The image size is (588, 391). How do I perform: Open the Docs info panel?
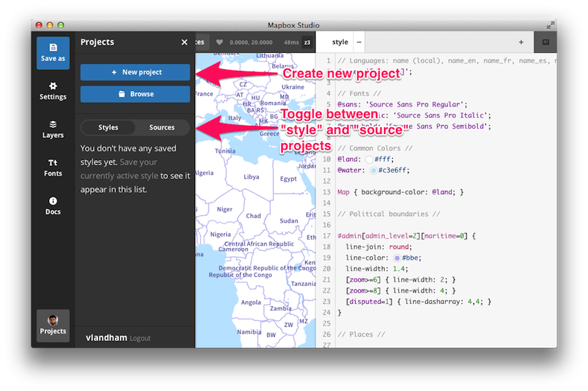pyautogui.click(x=53, y=206)
